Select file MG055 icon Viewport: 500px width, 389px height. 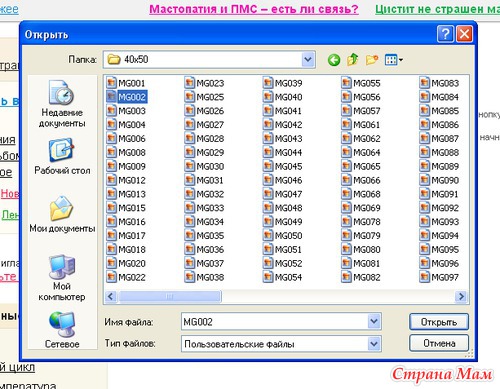(346, 83)
